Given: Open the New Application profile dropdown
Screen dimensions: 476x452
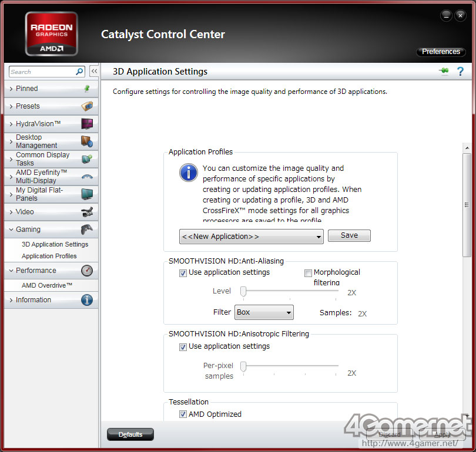Looking at the screenshot, I should pos(252,237).
